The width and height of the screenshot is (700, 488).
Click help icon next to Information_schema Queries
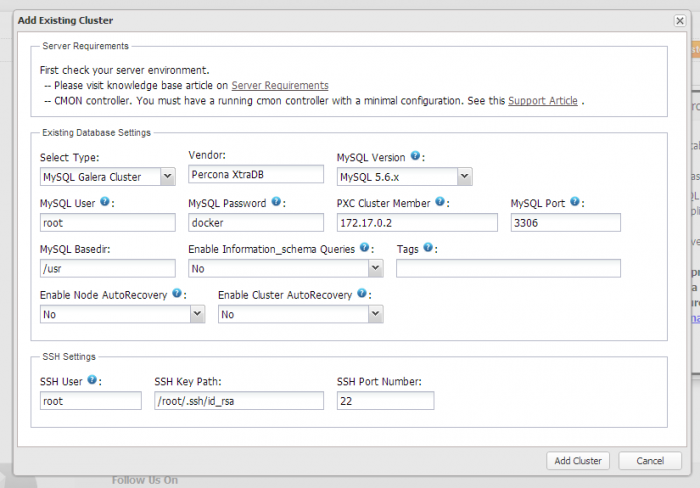[x=364, y=248]
